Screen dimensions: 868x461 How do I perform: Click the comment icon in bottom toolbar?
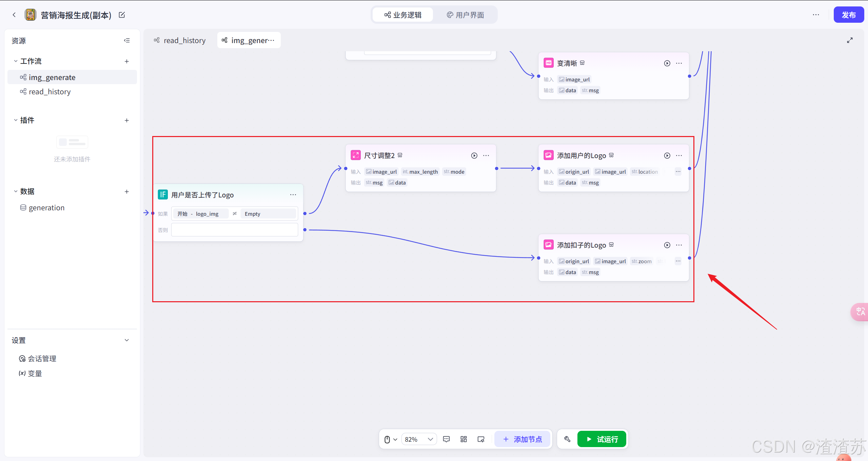446,439
